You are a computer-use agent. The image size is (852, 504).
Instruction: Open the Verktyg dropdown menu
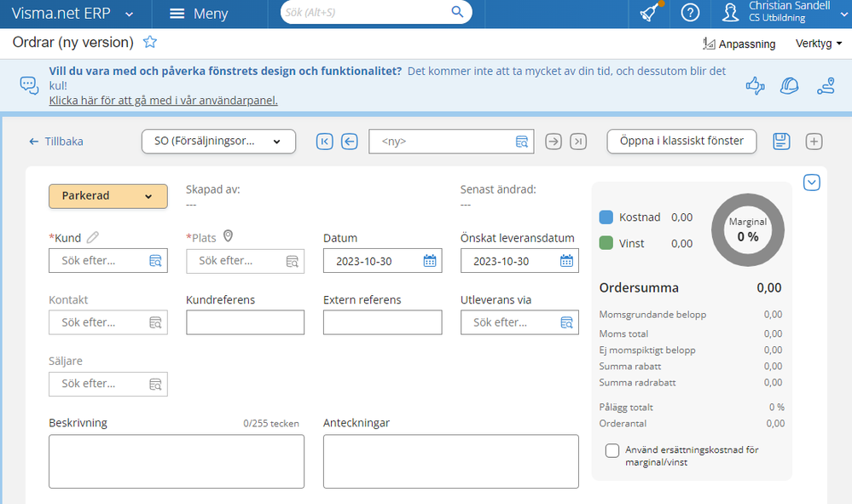819,43
